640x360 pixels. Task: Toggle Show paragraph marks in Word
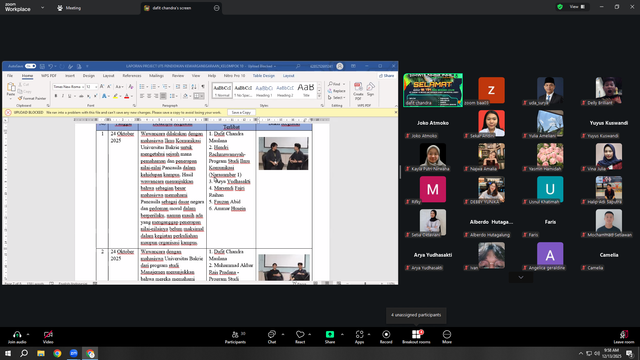coord(203,87)
